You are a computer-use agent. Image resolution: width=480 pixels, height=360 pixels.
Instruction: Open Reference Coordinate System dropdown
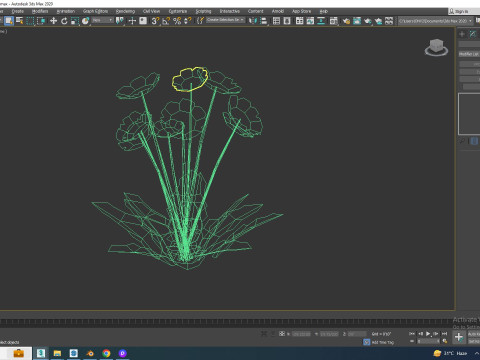tap(103, 21)
